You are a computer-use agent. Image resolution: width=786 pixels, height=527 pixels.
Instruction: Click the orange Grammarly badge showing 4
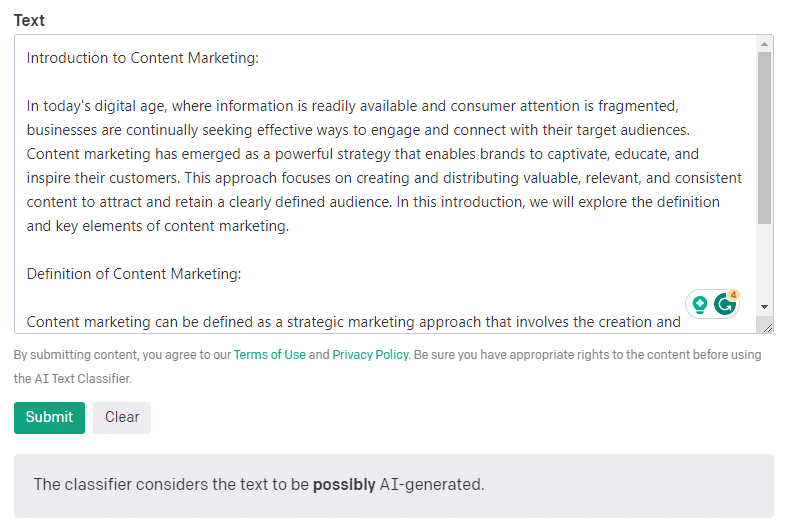point(733,295)
